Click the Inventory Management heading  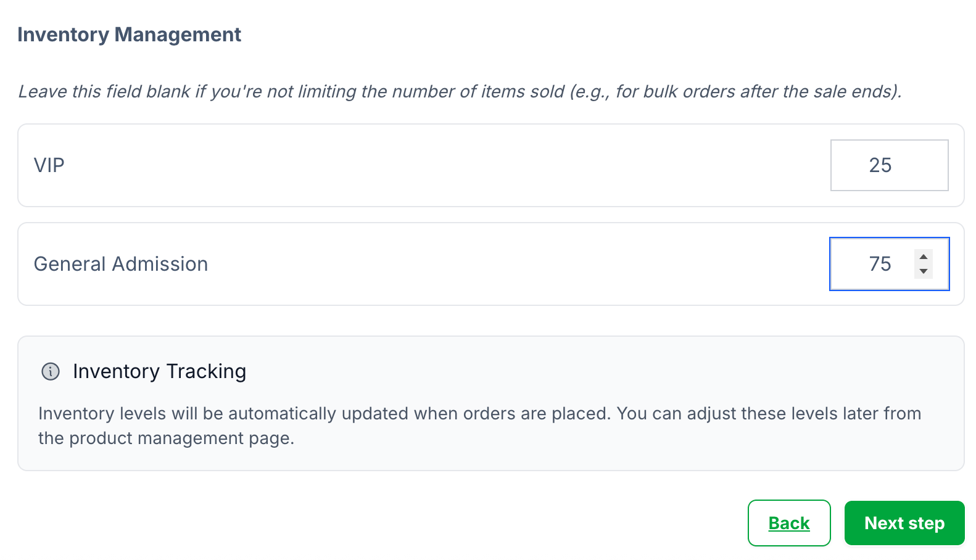(x=129, y=35)
